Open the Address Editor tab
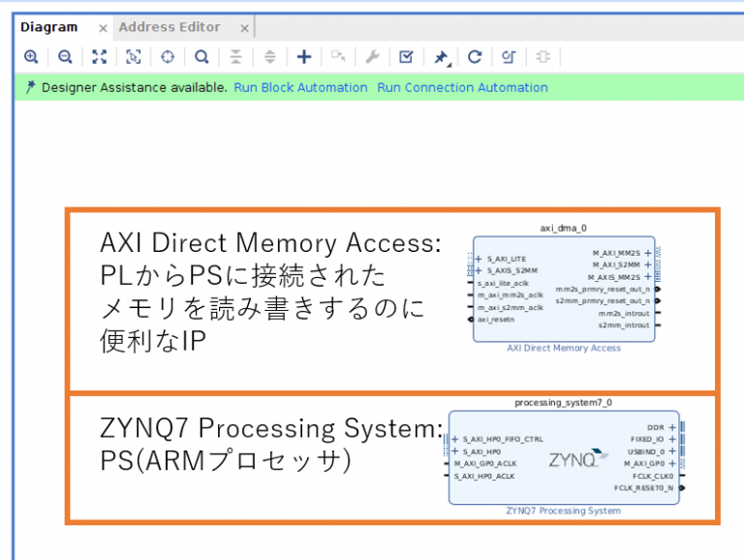The image size is (744, 560). [170, 27]
